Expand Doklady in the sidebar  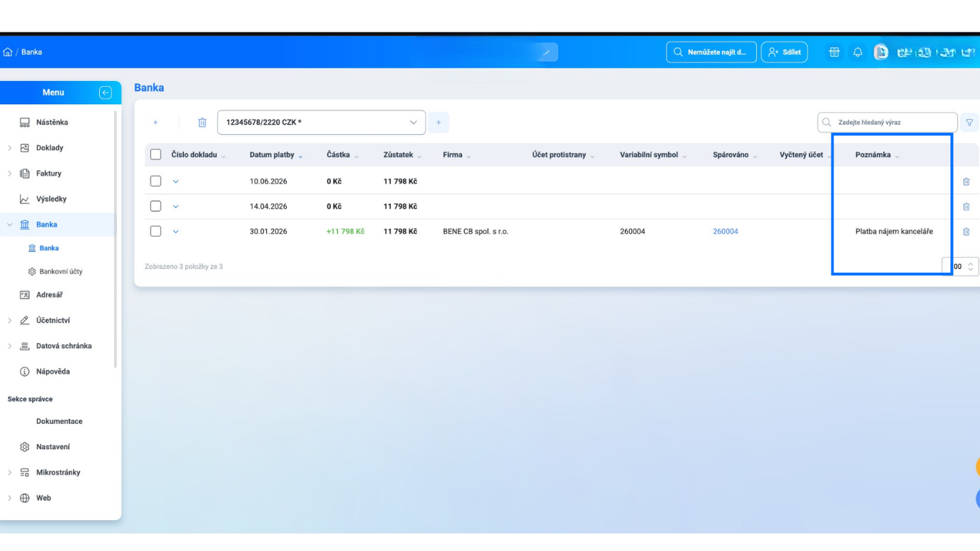pyautogui.click(x=9, y=149)
